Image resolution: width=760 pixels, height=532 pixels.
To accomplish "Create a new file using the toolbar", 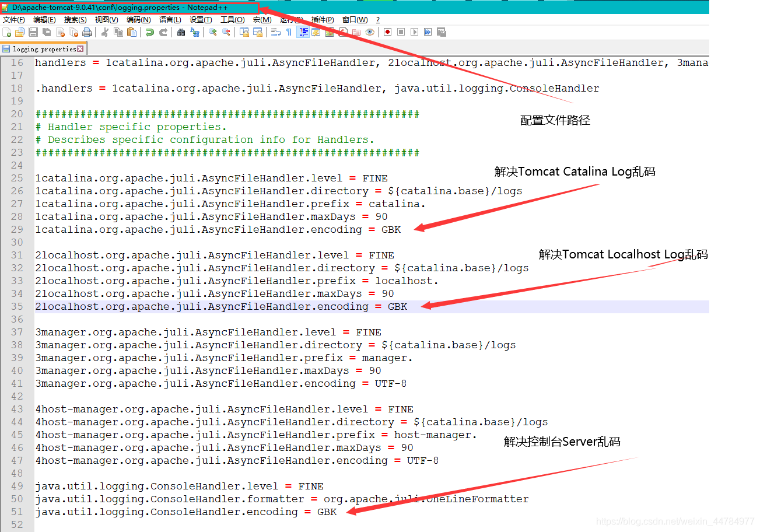I will click(7, 32).
